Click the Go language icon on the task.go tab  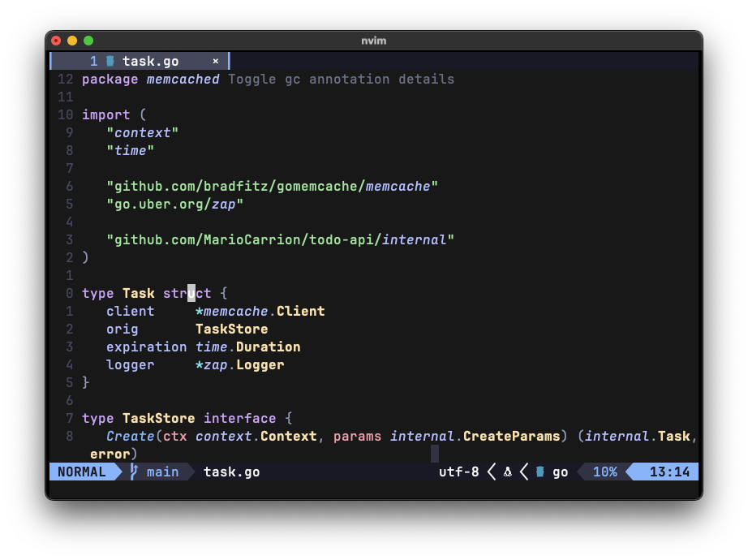(108, 60)
